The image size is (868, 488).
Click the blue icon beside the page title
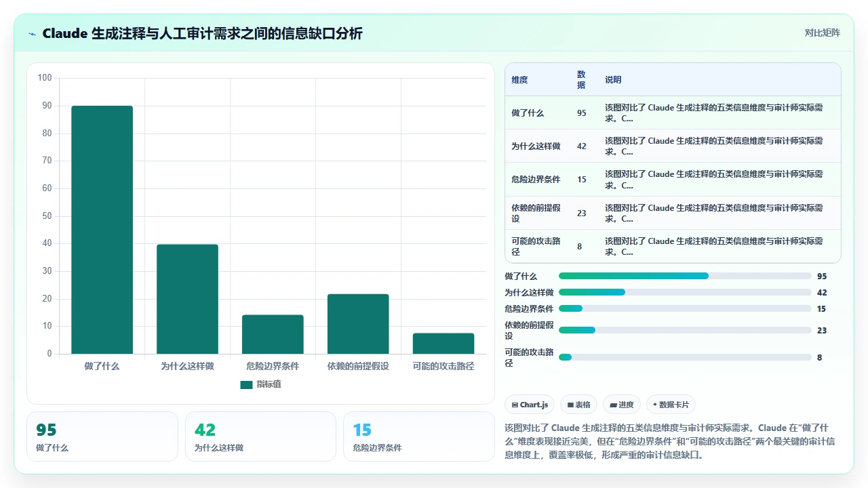33,33
